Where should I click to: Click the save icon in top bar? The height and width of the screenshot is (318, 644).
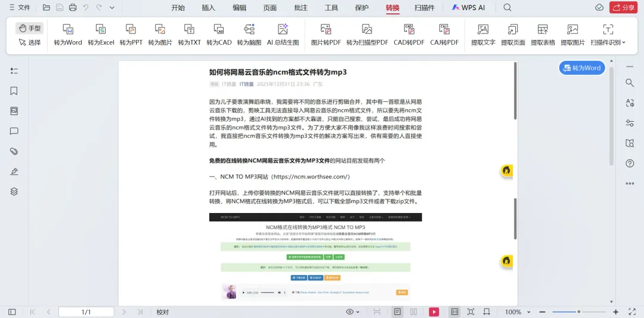[60, 7]
